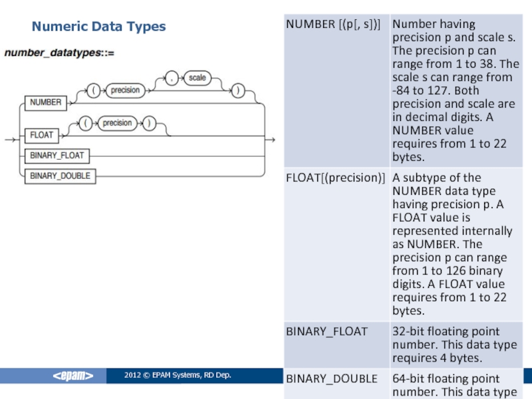The height and width of the screenshot is (399, 532).
Task: Click the EPAM logo in the footer
Action: click(72, 376)
